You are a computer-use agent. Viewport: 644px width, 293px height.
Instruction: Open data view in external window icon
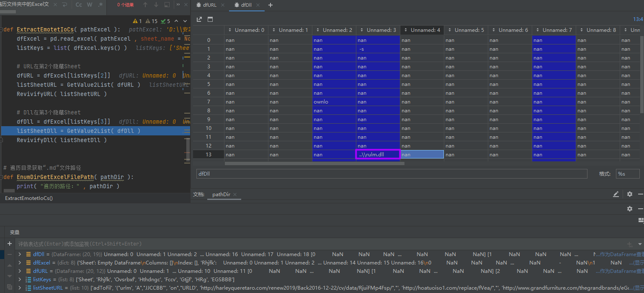(x=199, y=19)
